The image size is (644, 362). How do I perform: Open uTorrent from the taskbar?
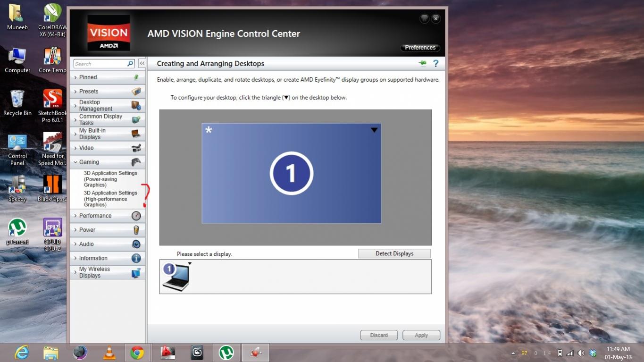pyautogui.click(x=226, y=352)
